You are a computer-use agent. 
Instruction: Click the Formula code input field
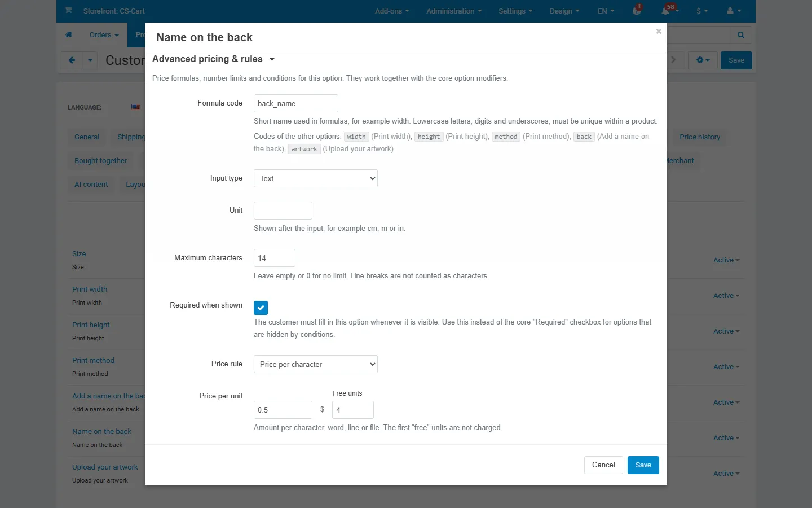tap(296, 103)
